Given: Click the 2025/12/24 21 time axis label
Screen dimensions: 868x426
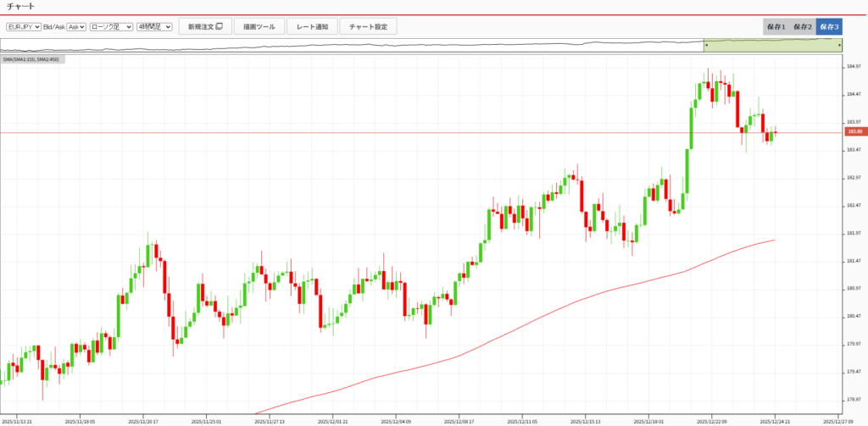Looking at the screenshot, I should (776, 419).
